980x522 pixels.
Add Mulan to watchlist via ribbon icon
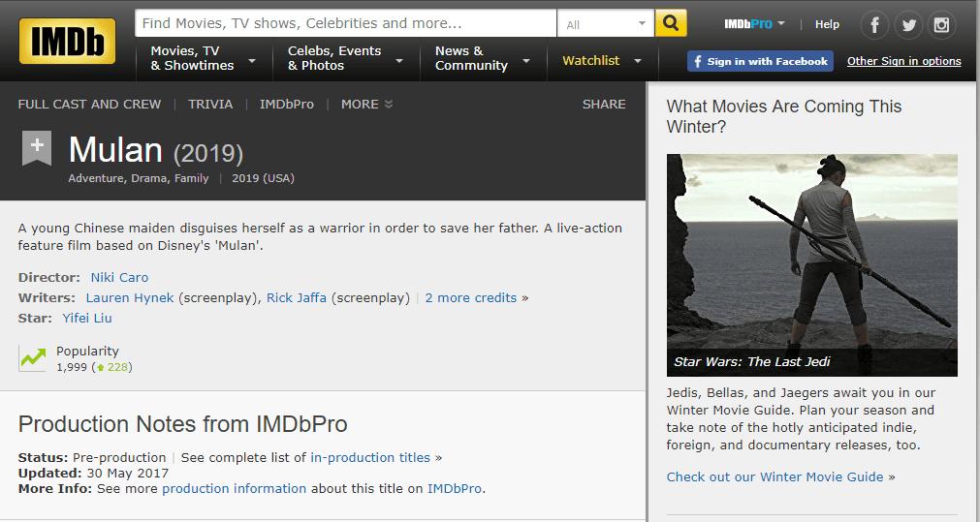click(x=37, y=148)
